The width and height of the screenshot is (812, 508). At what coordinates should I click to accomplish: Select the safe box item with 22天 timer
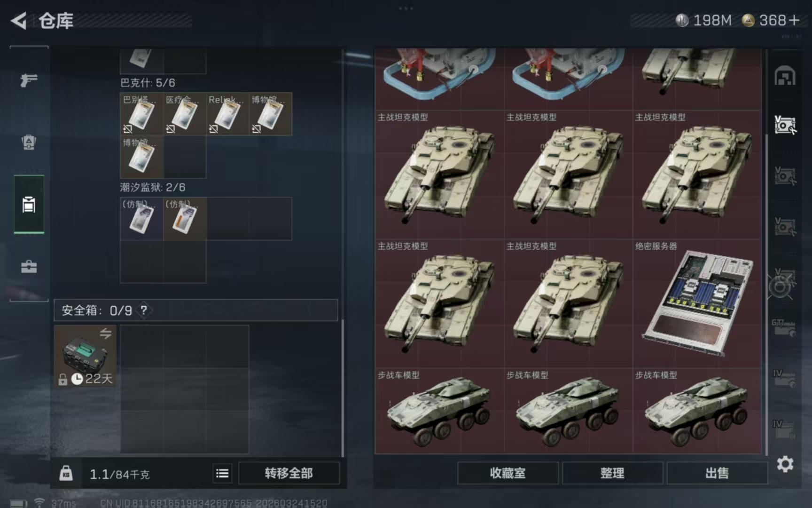coord(85,356)
